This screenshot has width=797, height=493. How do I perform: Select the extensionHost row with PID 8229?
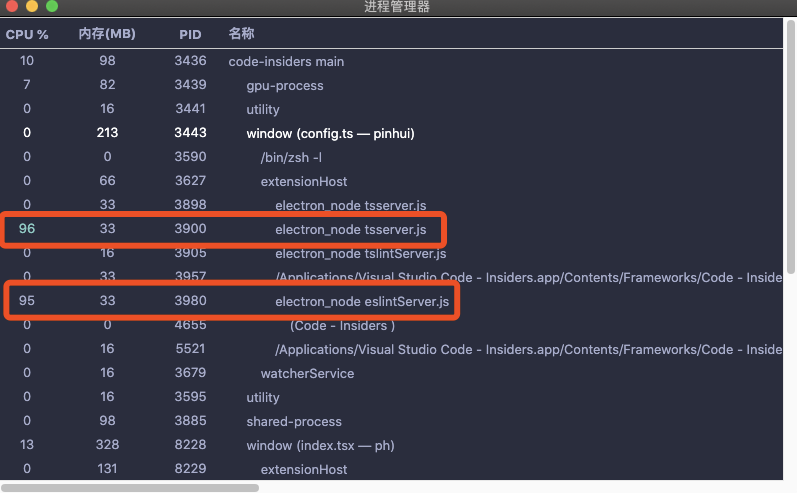pyautogui.click(x=391, y=469)
